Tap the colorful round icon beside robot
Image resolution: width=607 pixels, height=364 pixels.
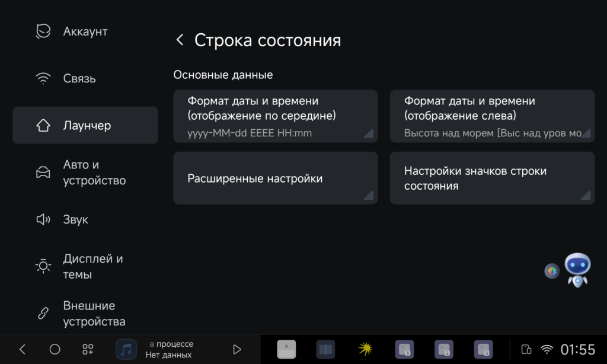click(x=552, y=271)
